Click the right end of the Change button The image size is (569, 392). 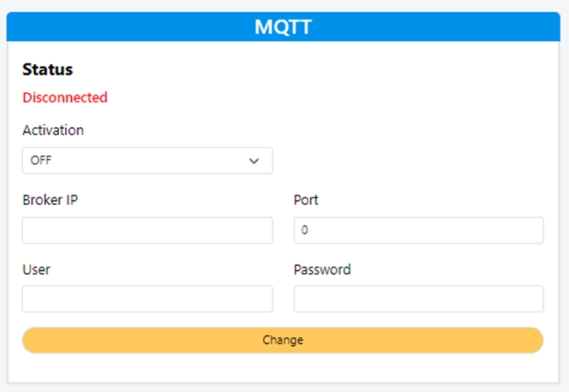coord(521,340)
